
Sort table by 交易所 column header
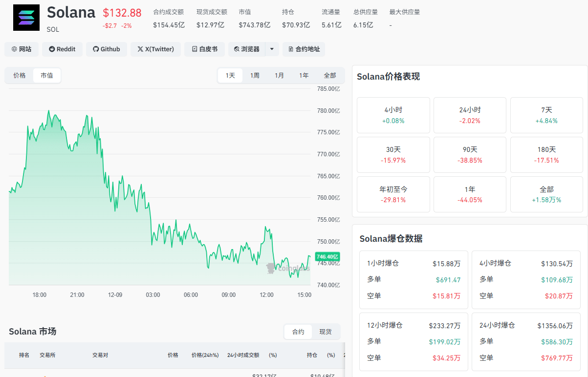47,355
